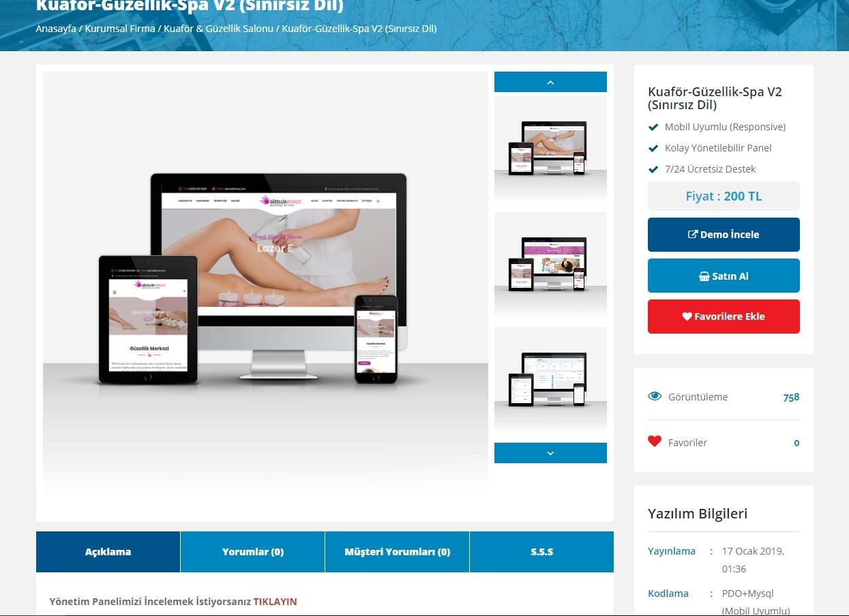Select the first preview thumbnail

[550, 149]
